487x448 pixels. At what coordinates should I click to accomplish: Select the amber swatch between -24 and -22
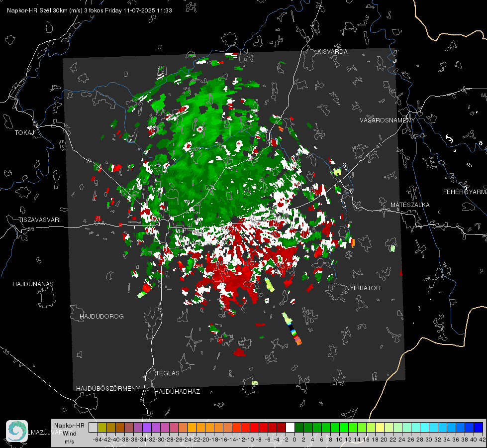(192, 428)
